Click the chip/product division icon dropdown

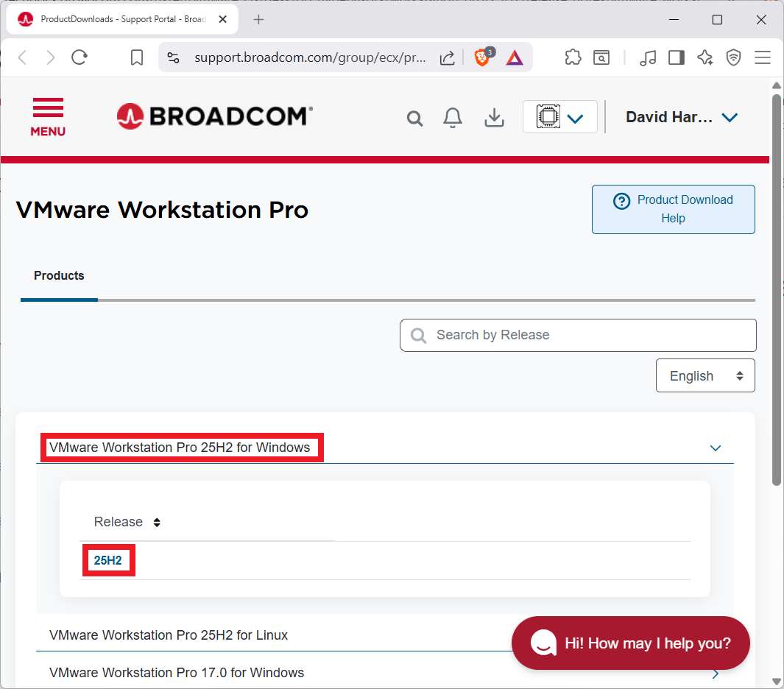point(560,116)
